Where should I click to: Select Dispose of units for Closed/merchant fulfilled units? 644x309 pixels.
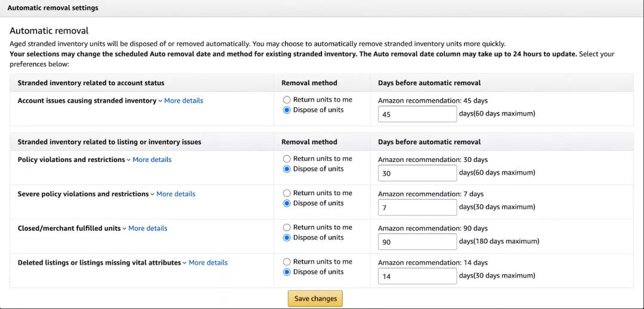(x=287, y=238)
